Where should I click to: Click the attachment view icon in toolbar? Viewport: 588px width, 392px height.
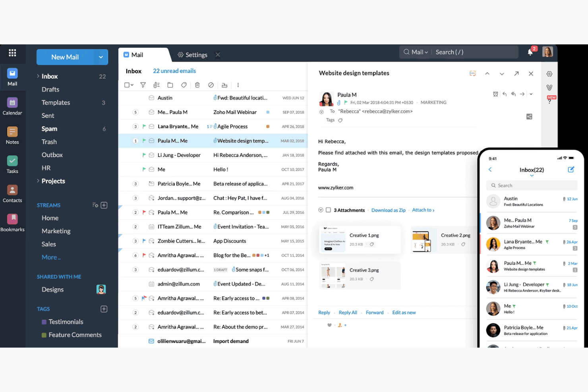pos(157,85)
